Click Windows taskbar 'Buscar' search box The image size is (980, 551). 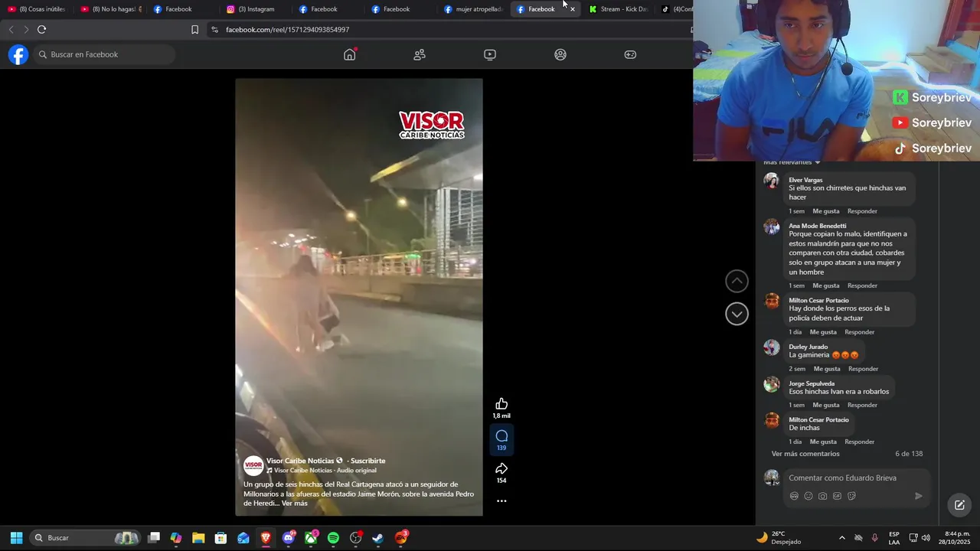point(84,538)
